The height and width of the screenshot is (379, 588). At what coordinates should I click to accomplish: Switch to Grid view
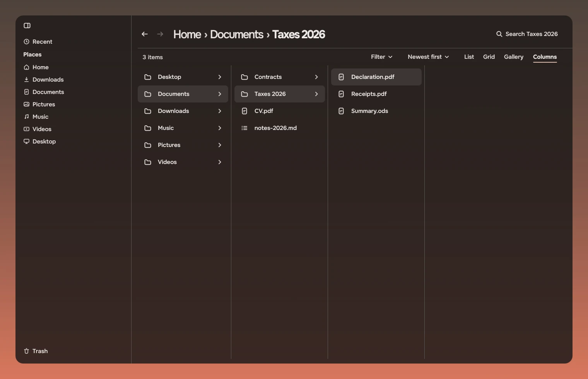click(x=489, y=57)
